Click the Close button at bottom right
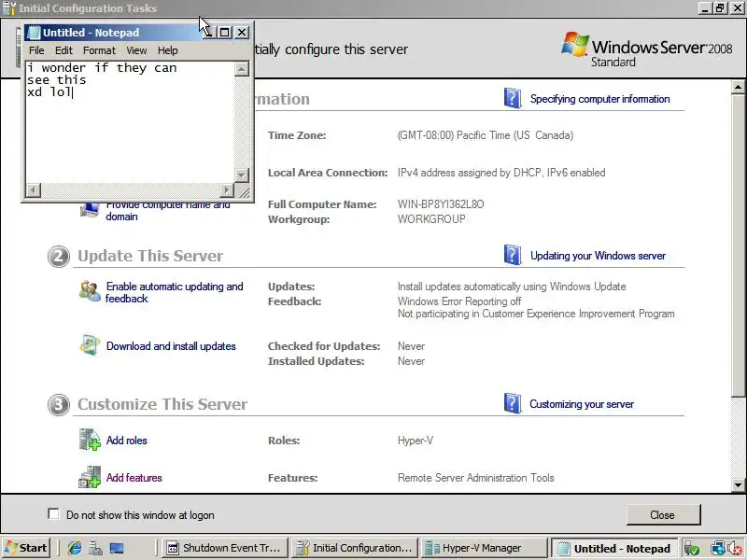The height and width of the screenshot is (560, 747). [663, 515]
